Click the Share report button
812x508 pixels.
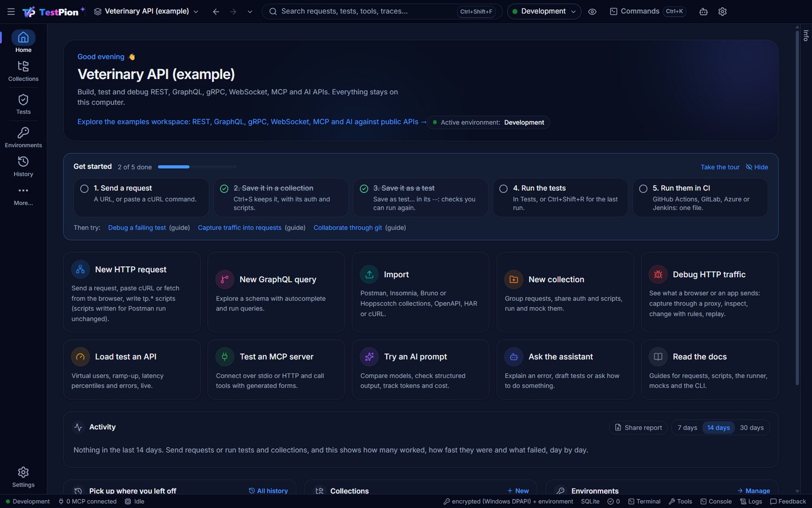638,428
